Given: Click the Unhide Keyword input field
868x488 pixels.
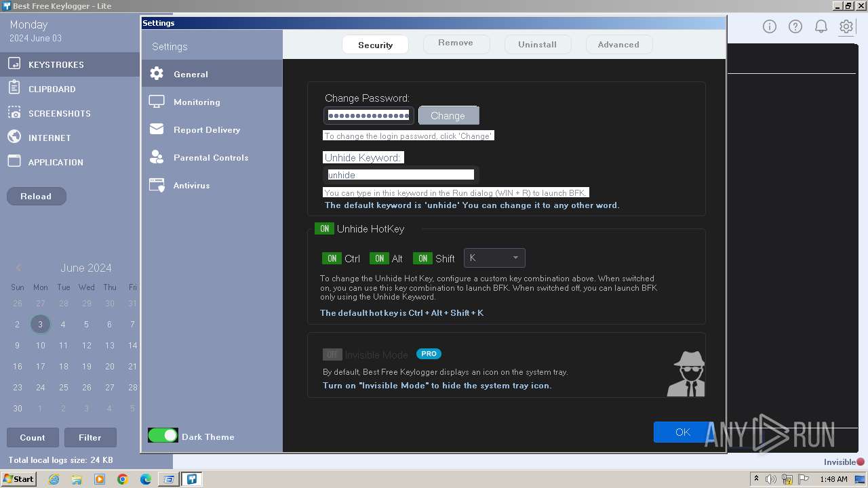Looking at the screenshot, I should click(x=401, y=175).
